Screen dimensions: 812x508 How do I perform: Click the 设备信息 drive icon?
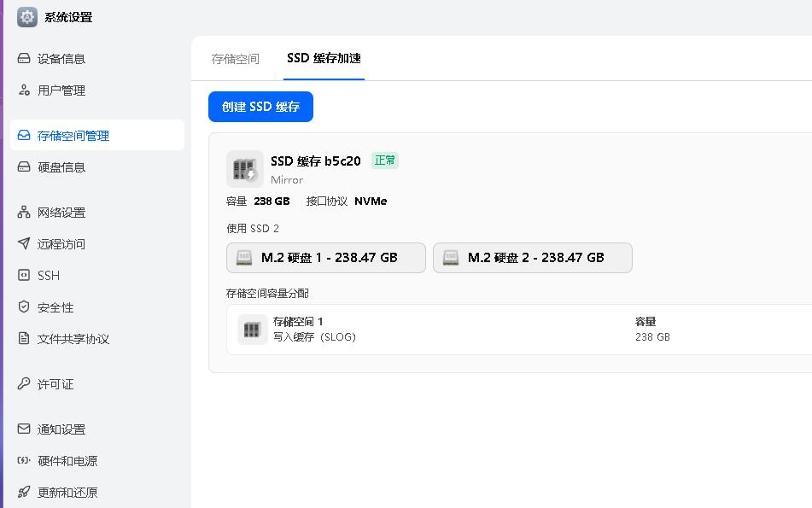click(x=24, y=58)
